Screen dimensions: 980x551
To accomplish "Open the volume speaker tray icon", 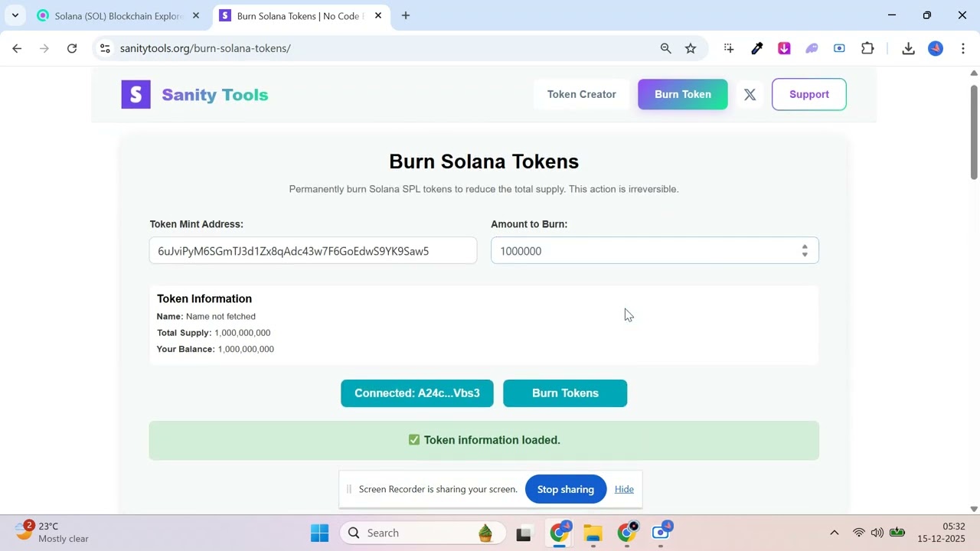I will [x=877, y=533].
